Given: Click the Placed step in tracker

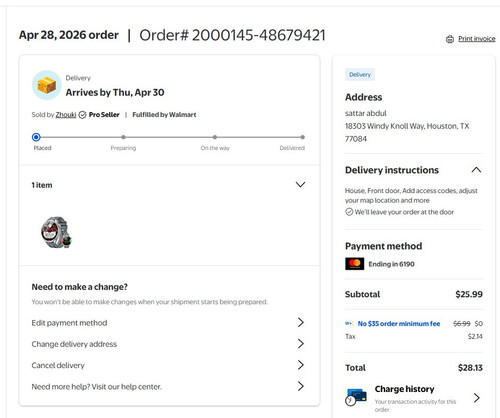Looking at the screenshot, I should (x=36, y=137).
